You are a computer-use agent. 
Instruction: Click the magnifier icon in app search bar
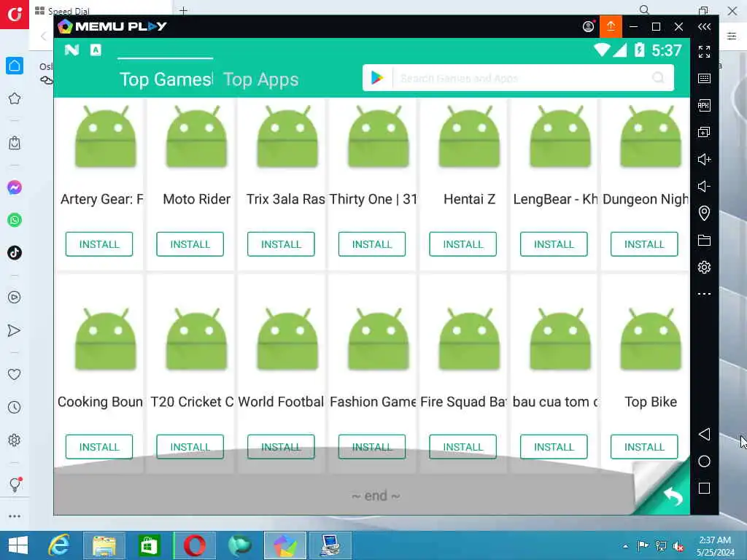tap(659, 77)
